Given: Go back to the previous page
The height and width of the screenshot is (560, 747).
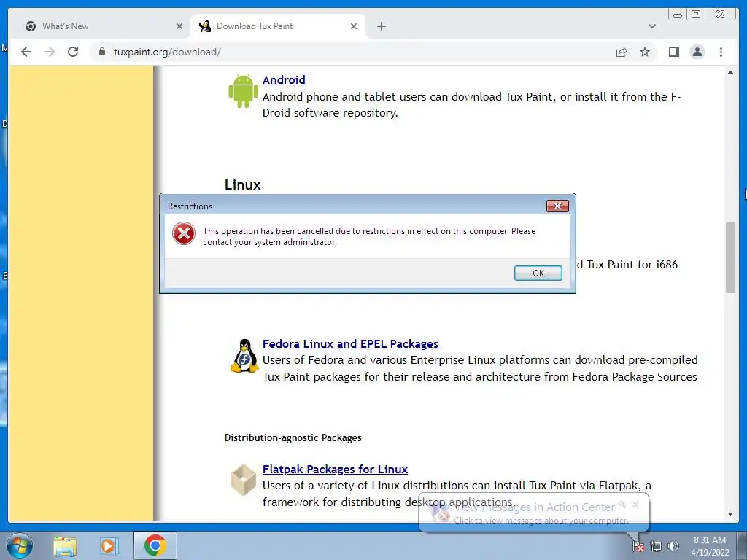Looking at the screenshot, I should [26, 52].
